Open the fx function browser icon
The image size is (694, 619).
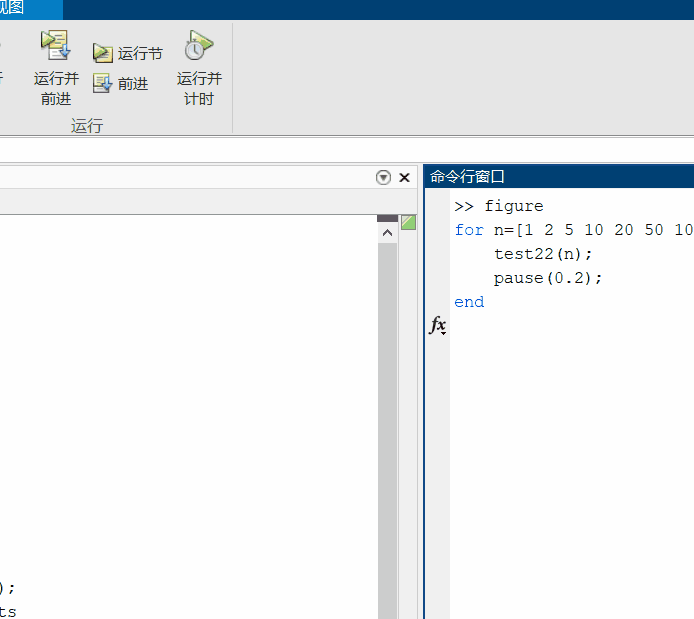point(438,325)
